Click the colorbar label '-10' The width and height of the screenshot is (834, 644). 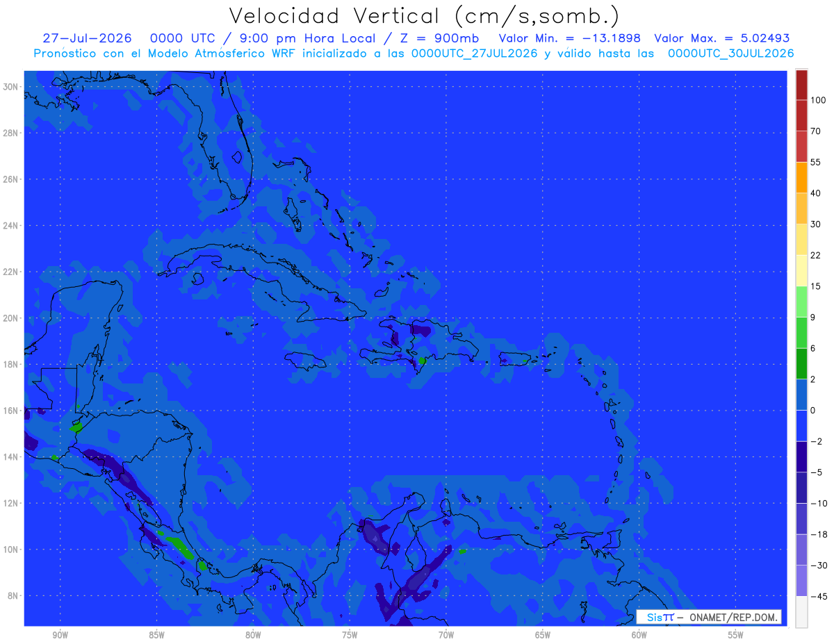[818, 503]
